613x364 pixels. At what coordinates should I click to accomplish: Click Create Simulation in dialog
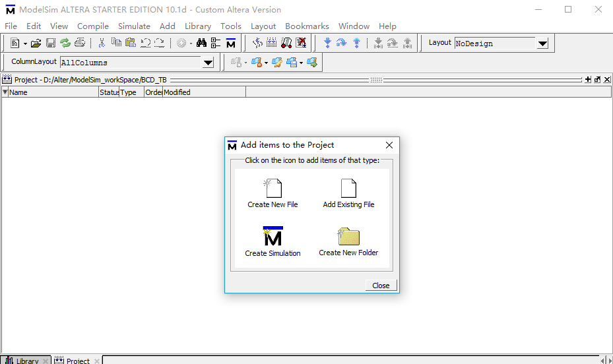click(273, 241)
